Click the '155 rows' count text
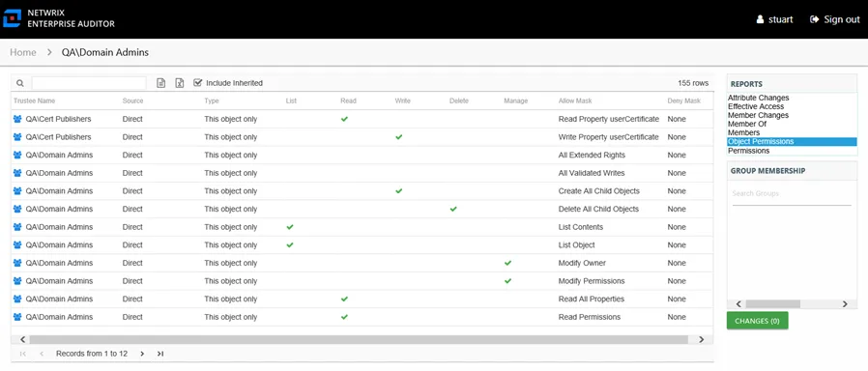868x371 pixels. tap(693, 83)
